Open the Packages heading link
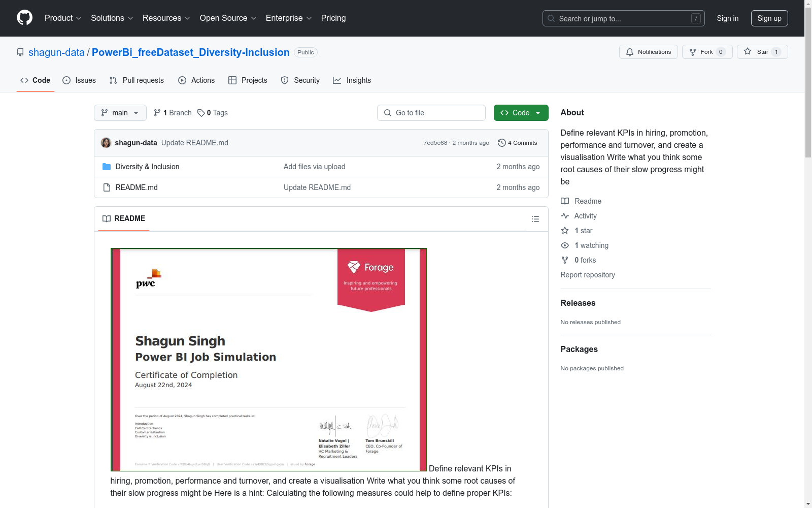Viewport: 812px width, 508px height. 579,349
